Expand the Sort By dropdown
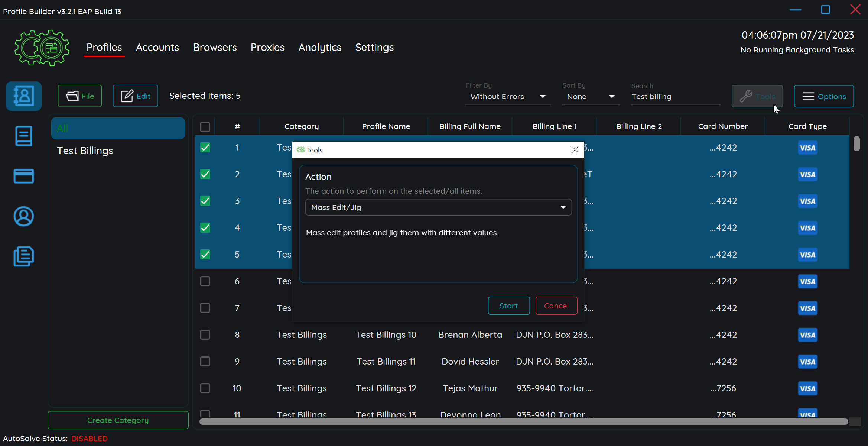The height and width of the screenshot is (446, 868). [x=591, y=97]
